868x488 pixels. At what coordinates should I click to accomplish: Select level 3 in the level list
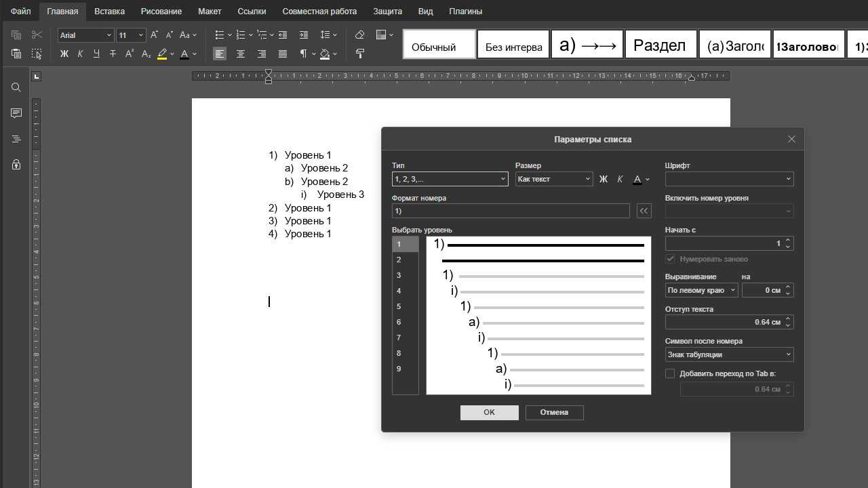(x=399, y=275)
